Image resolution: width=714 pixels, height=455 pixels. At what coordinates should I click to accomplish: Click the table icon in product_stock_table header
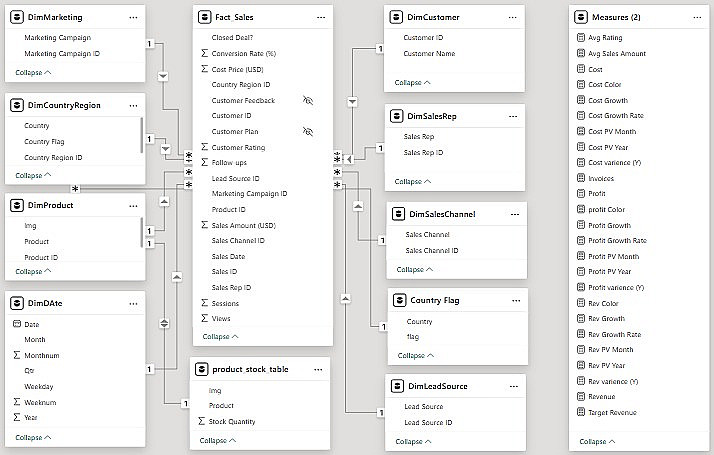203,369
